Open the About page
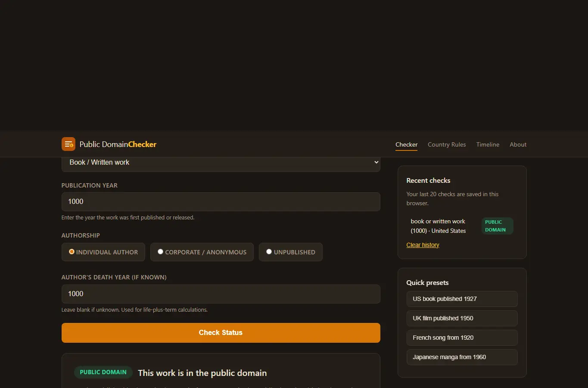Viewport: 588px width, 388px height. point(518,144)
